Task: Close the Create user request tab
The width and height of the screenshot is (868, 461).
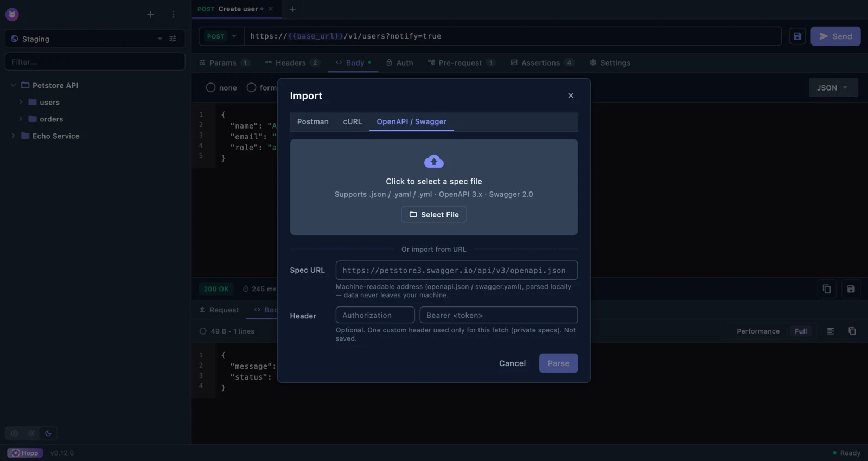Action: point(270,9)
